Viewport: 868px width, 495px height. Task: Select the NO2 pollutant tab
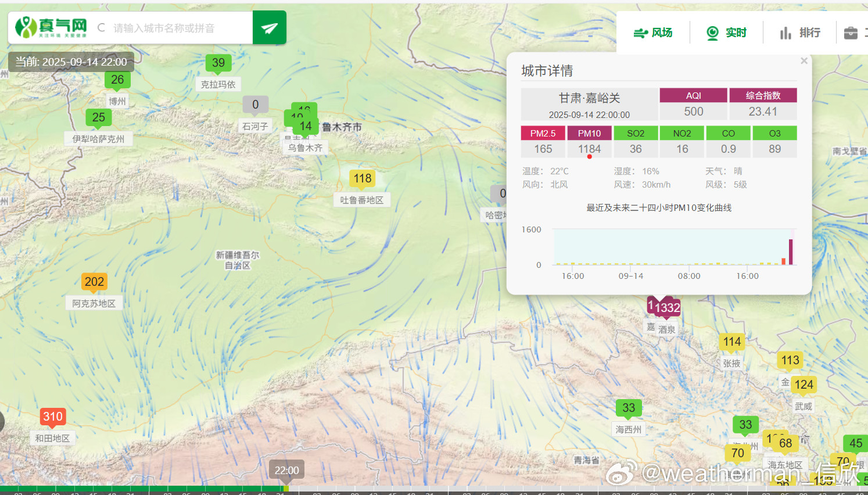(x=682, y=133)
